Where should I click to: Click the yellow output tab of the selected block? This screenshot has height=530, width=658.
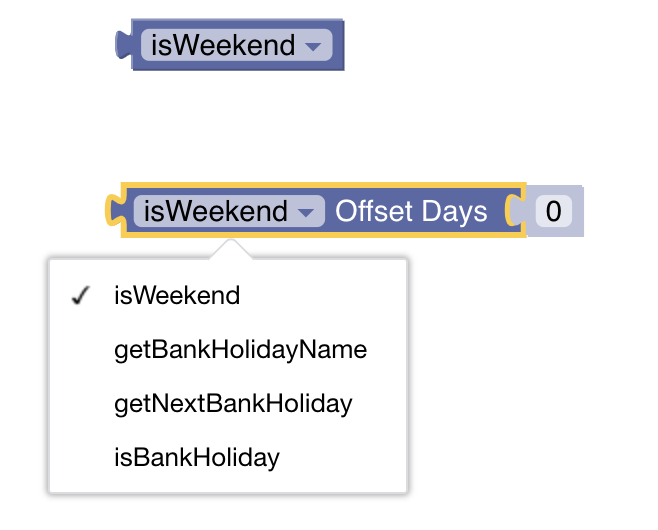click(x=114, y=210)
